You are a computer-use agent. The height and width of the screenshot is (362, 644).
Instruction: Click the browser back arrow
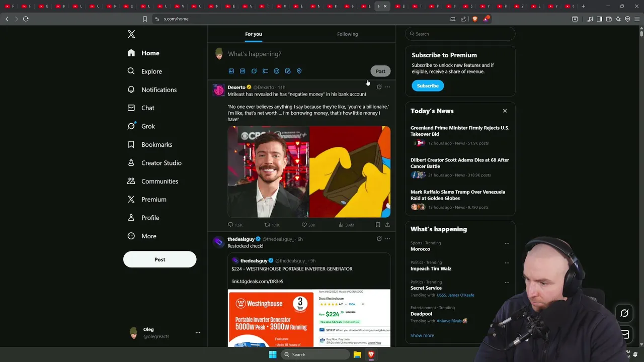point(7,19)
